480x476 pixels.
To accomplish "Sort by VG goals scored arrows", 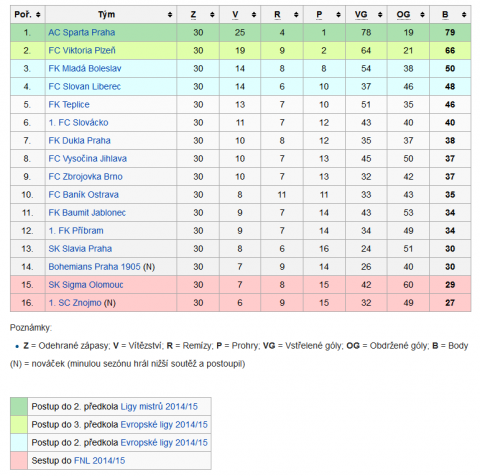I will pyautogui.click(x=380, y=15).
